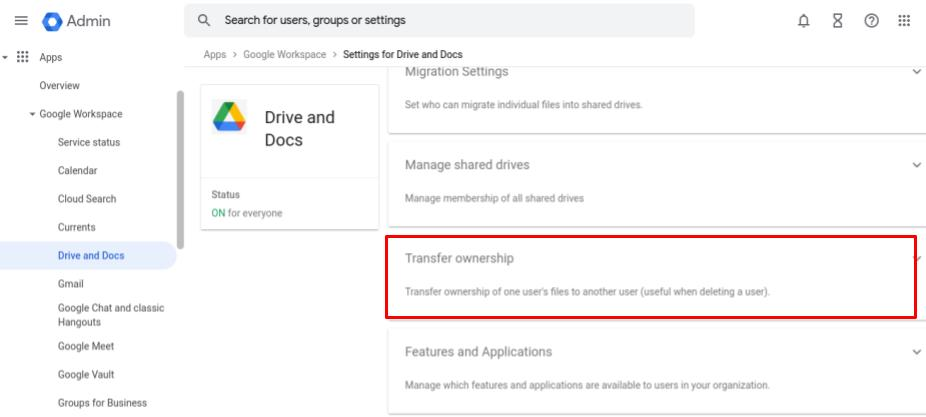Select Google Meet in the sidebar
The image size is (926, 417).
86,346
